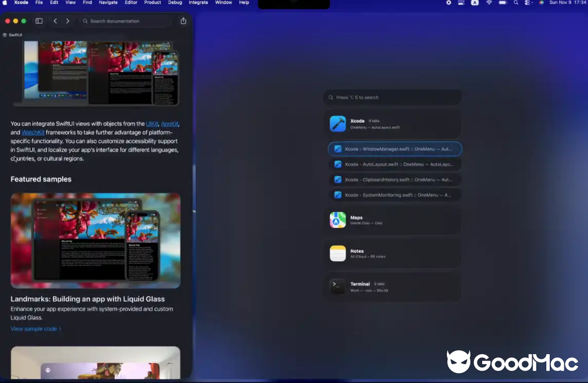Switch to the Notes app icon
The image size is (588, 383).
[338, 253]
